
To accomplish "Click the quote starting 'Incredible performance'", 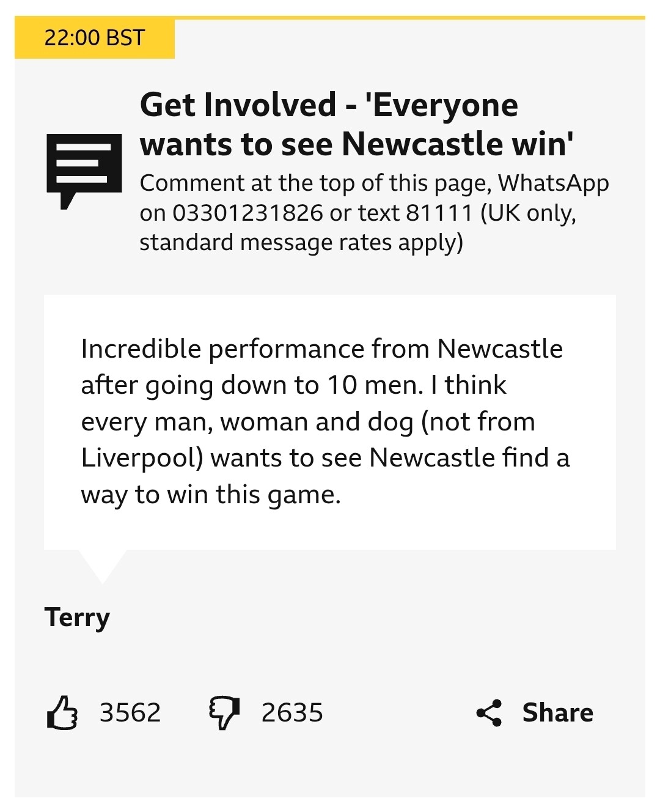I will (x=325, y=421).
